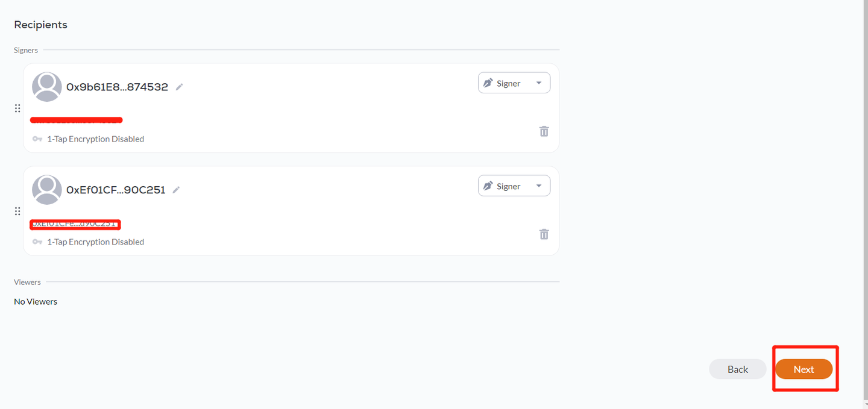Toggle 1-Tap Encryption Disabled on first signer
This screenshot has height=409, width=868.
95,139
